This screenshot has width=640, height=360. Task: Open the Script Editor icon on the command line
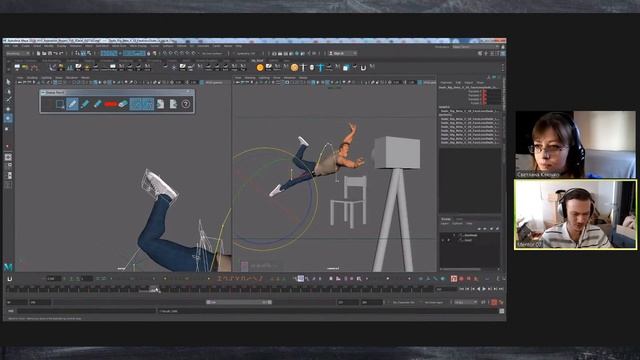pyautogui.click(x=502, y=311)
